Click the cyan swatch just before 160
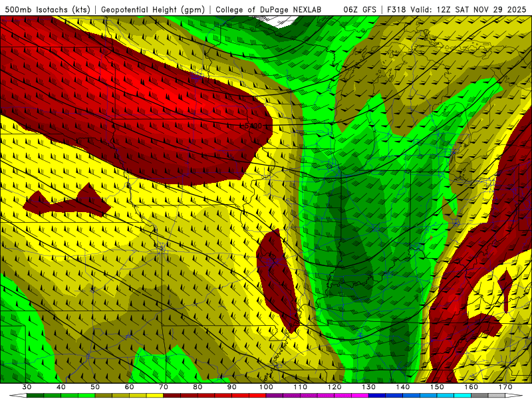Image resolution: width=532 pixels, height=399 pixels. [463, 396]
